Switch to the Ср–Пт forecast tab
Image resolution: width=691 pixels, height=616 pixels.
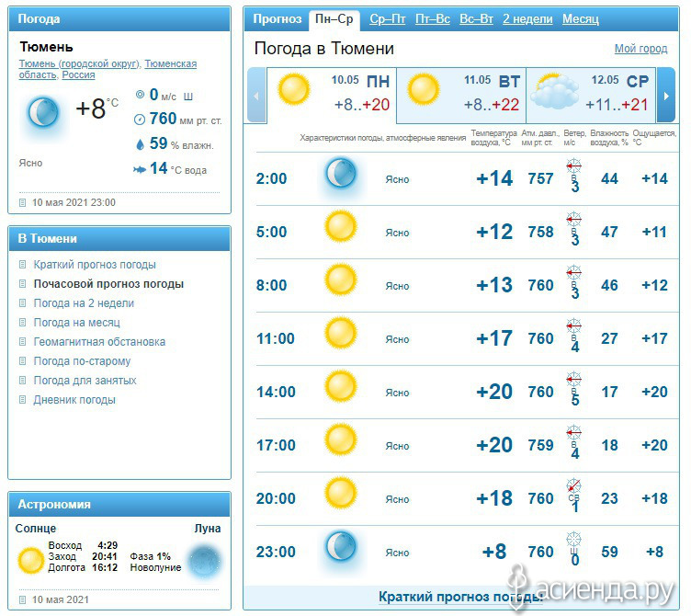388,19
